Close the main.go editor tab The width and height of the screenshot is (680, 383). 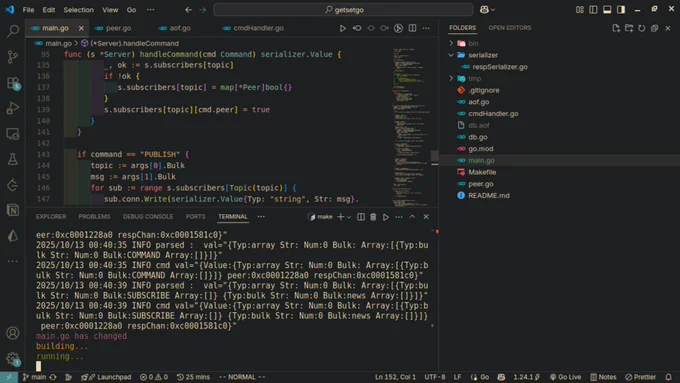tap(81, 28)
